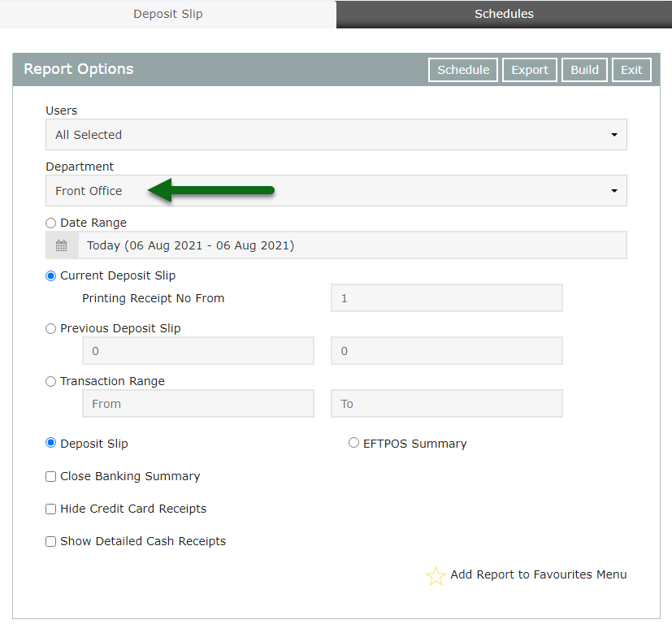
Task: Tick the Close Banking Summary checkbox
Action: pos(50,476)
